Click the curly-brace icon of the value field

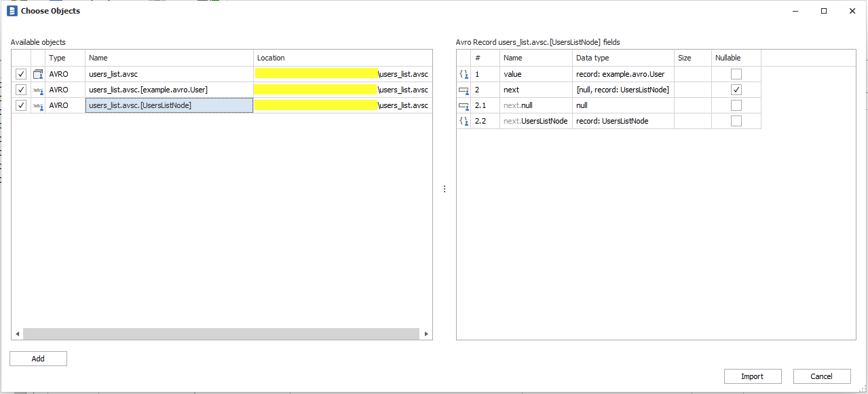tap(464, 74)
